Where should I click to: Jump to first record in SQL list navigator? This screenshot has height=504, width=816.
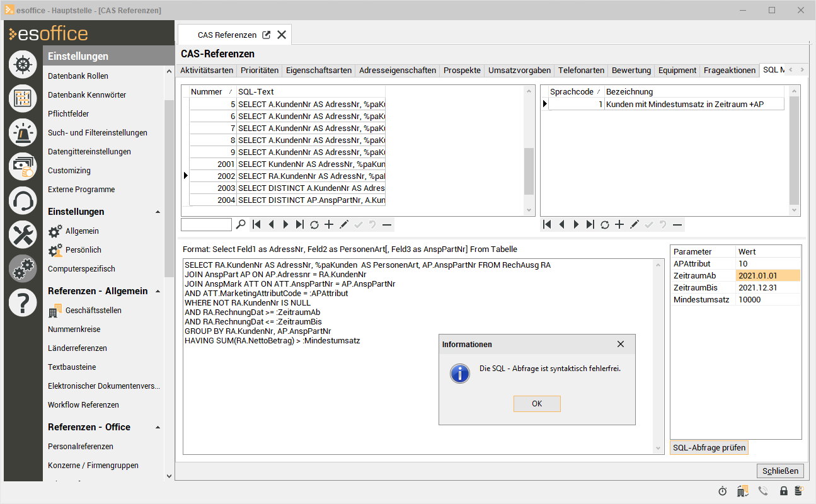coord(256,224)
